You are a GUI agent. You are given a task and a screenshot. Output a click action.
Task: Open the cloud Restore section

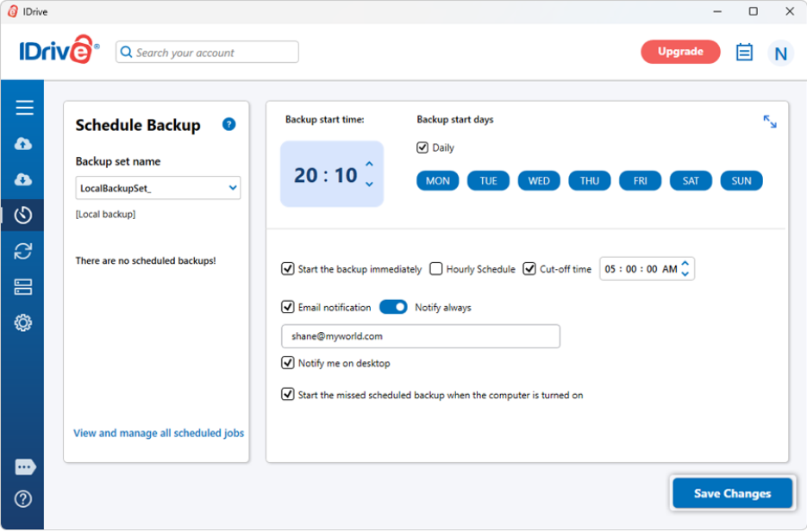pyautogui.click(x=23, y=179)
